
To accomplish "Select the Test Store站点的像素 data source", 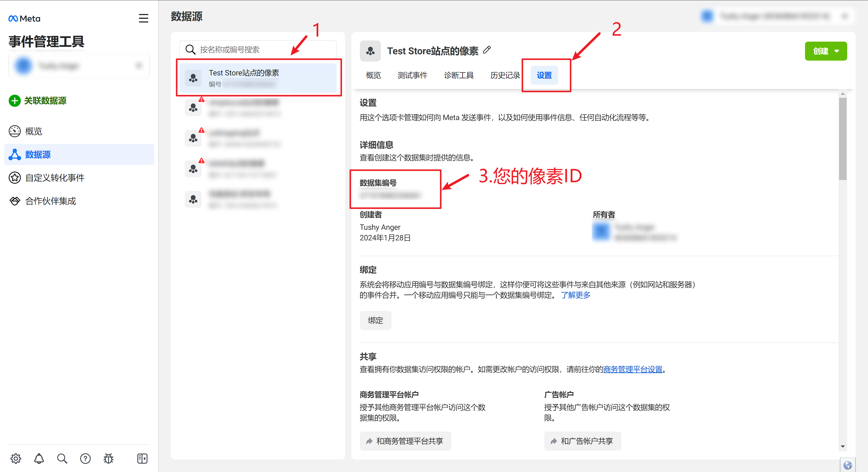I will click(258, 78).
